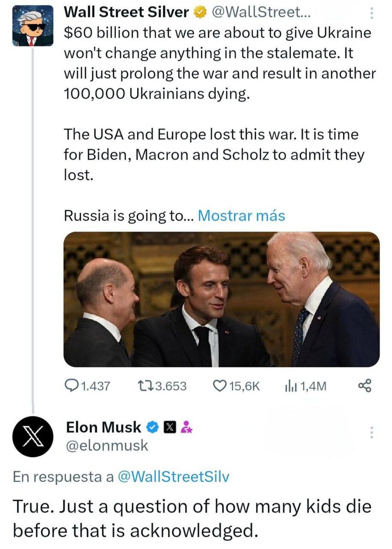Open the views analytics icon showing 1,4M
Viewport: 392px width, 549px height.
click(292, 385)
